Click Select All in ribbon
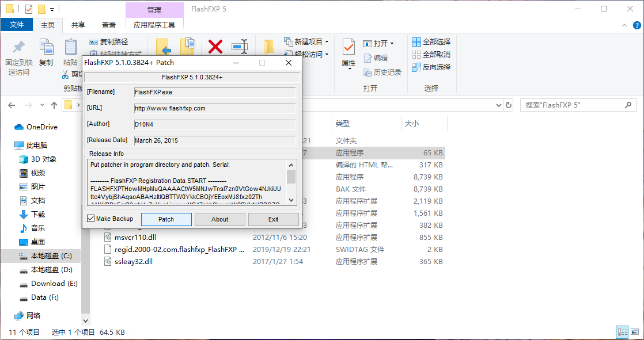644x340 pixels. [431, 42]
